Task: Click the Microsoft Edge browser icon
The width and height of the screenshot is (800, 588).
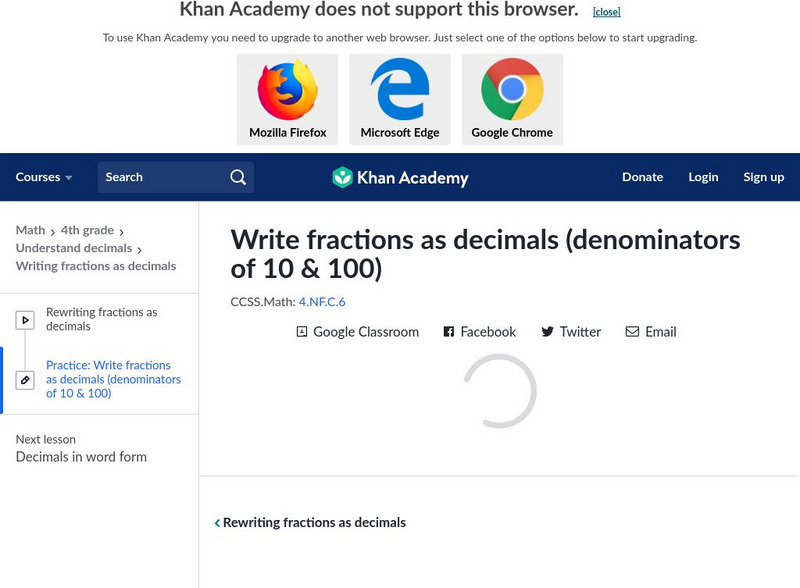Action: click(400, 91)
